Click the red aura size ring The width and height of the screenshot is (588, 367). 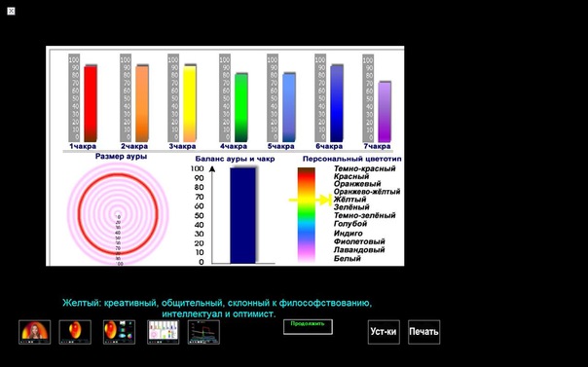pos(118,213)
